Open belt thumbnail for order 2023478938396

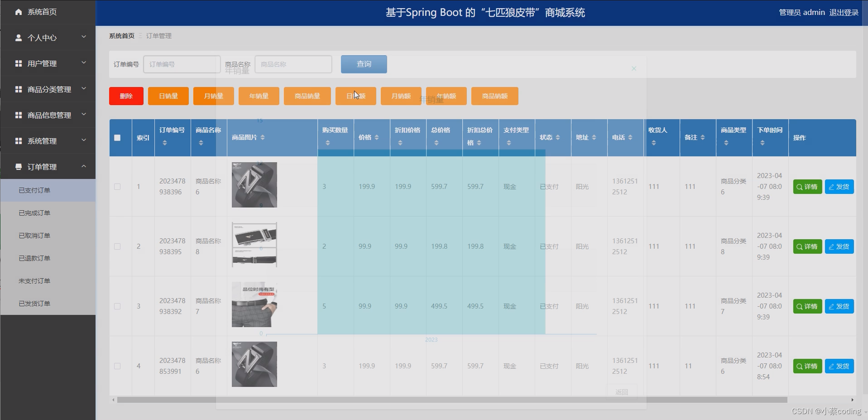254,185
